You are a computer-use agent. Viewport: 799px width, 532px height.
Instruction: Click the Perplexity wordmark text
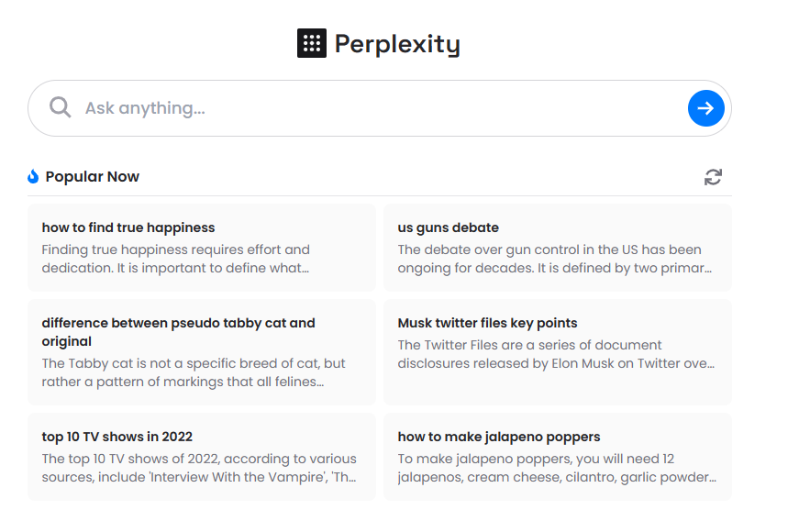(397, 44)
